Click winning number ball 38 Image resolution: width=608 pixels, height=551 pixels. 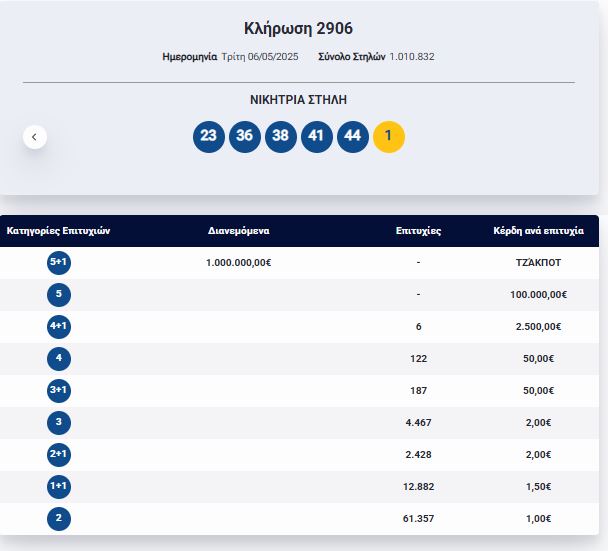click(281, 137)
